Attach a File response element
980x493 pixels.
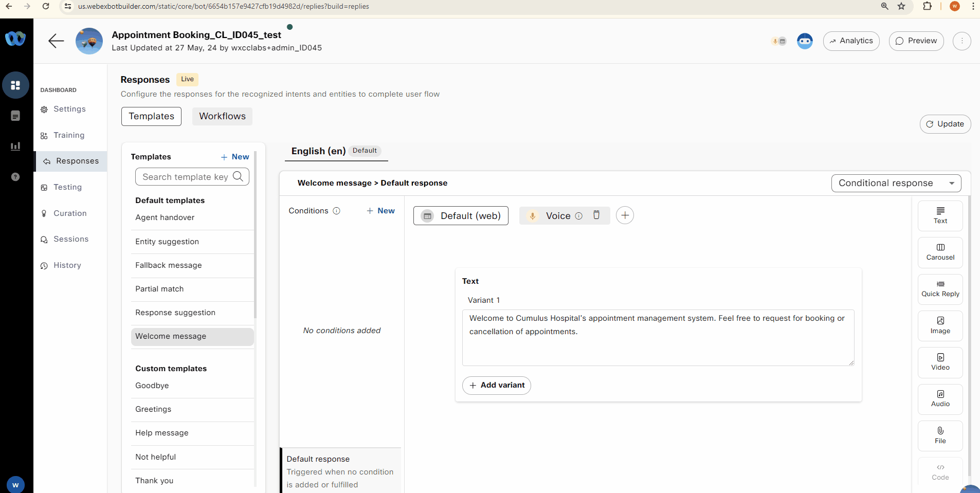pos(940,435)
